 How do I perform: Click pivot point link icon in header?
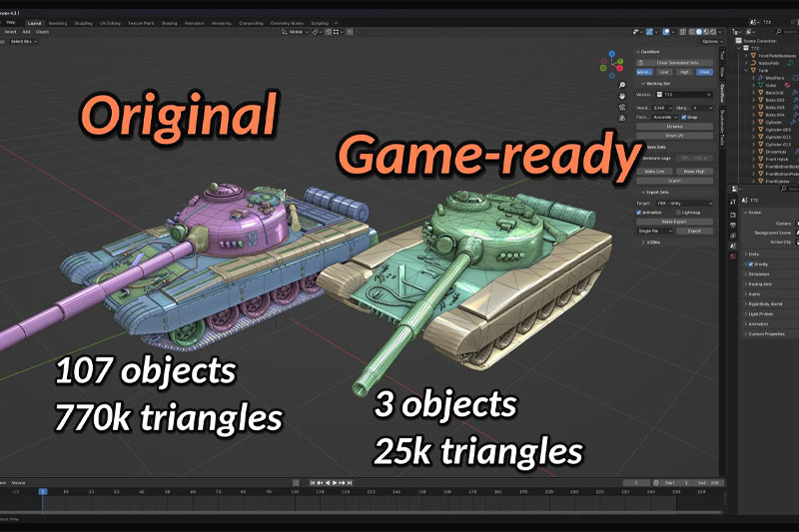click(x=316, y=32)
